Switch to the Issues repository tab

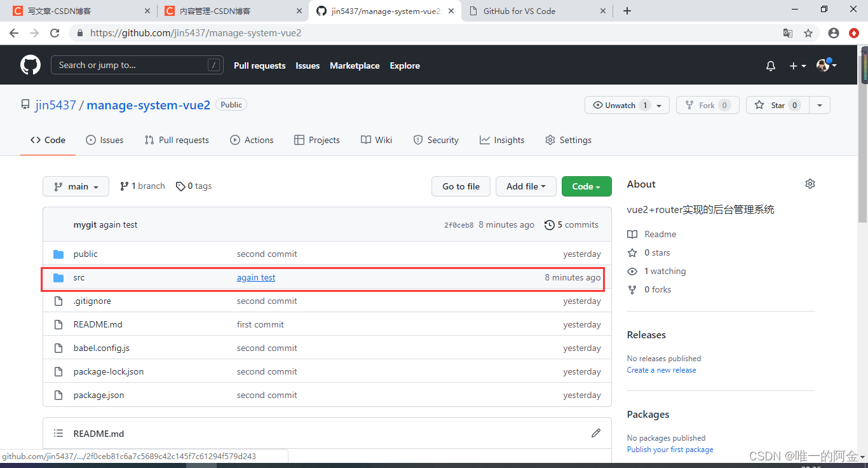[105, 140]
